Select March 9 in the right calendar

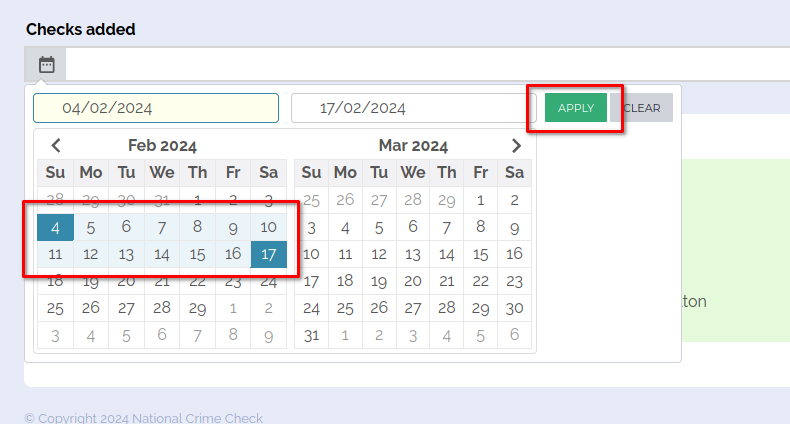coord(515,227)
